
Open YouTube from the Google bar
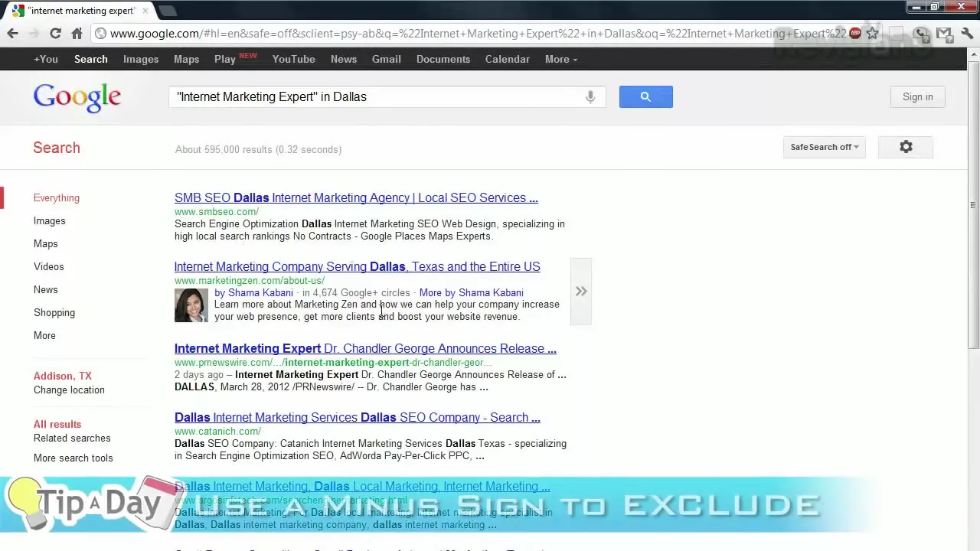click(293, 59)
